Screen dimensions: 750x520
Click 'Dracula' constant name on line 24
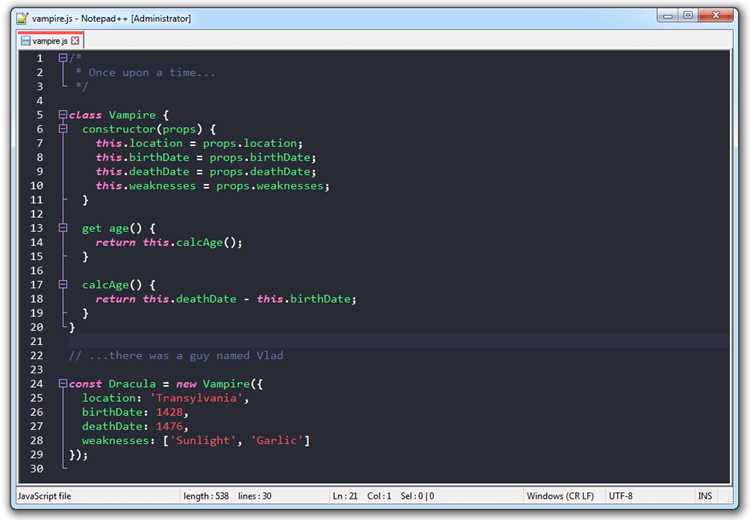pyautogui.click(x=132, y=384)
